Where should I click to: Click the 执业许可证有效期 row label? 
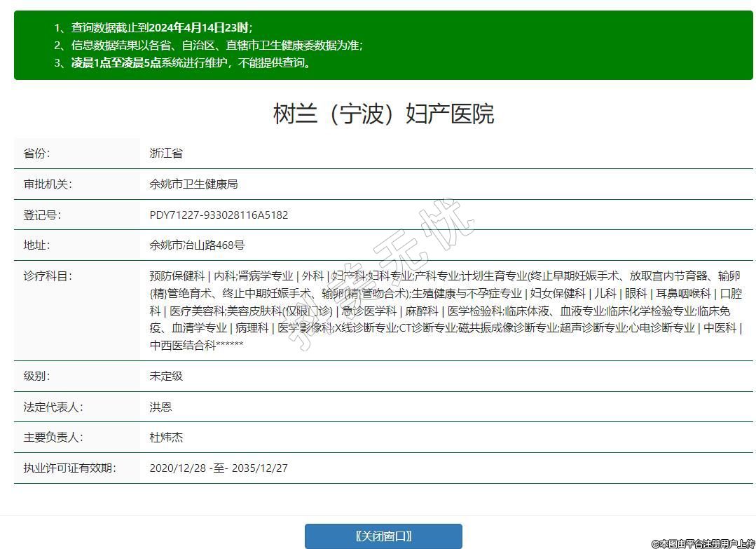pos(70,468)
